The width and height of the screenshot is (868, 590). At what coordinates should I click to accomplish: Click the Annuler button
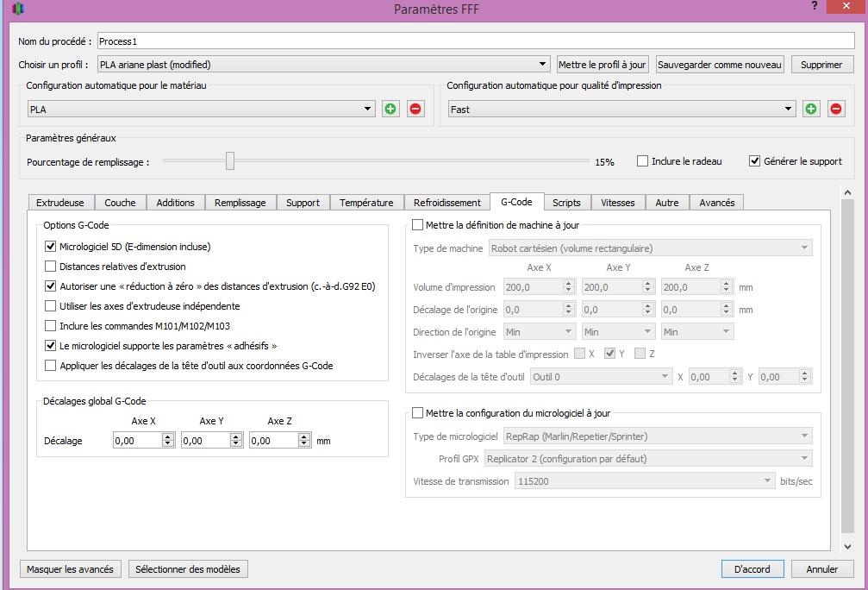(x=822, y=569)
